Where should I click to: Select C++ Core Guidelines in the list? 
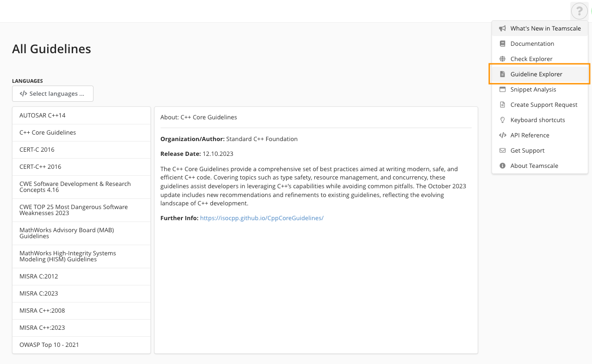[x=81, y=133]
